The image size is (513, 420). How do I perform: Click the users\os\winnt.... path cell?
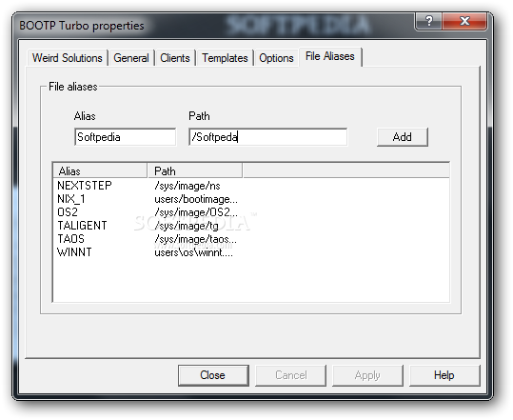(x=193, y=252)
